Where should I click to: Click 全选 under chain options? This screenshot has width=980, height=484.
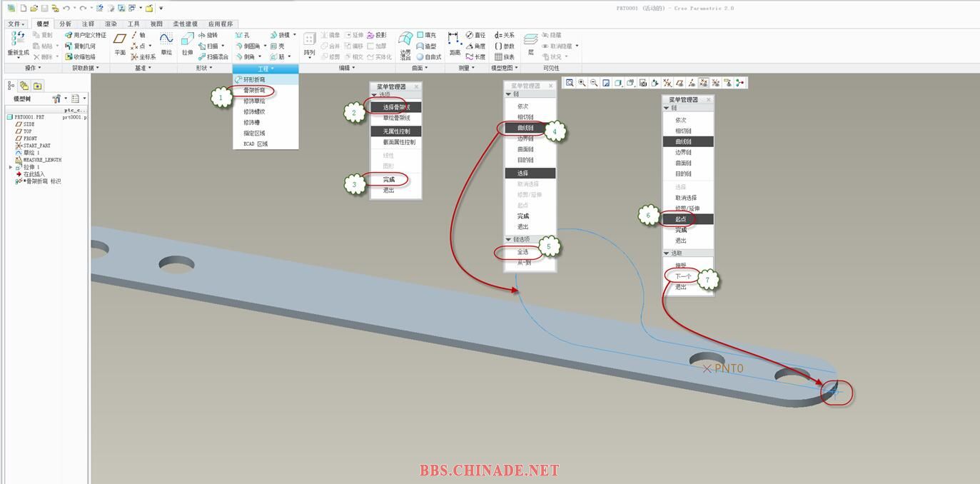point(523,252)
